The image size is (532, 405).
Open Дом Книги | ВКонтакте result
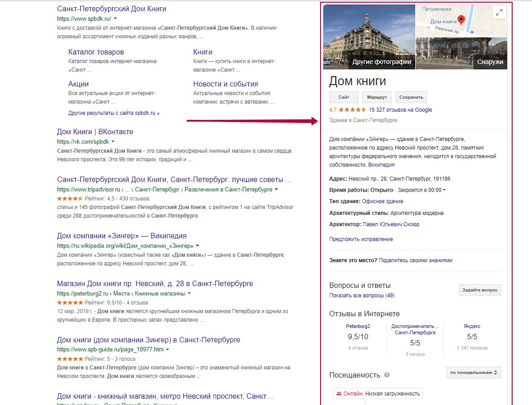[x=95, y=132]
